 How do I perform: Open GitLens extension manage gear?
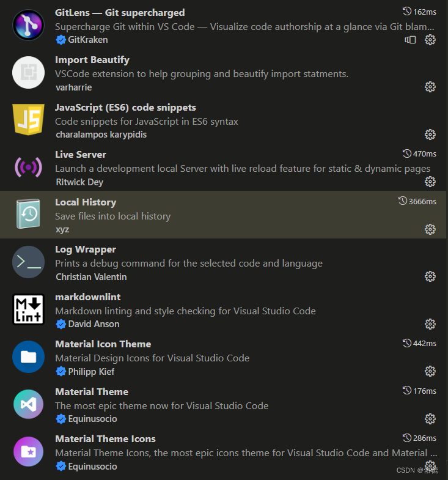(x=430, y=40)
